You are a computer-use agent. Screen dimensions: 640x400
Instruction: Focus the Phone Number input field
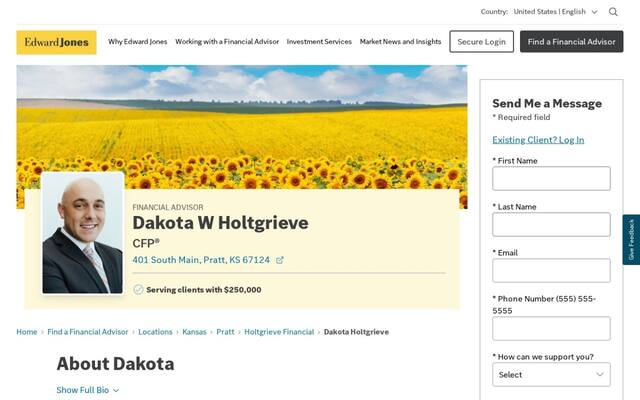(x=551, y=329)
